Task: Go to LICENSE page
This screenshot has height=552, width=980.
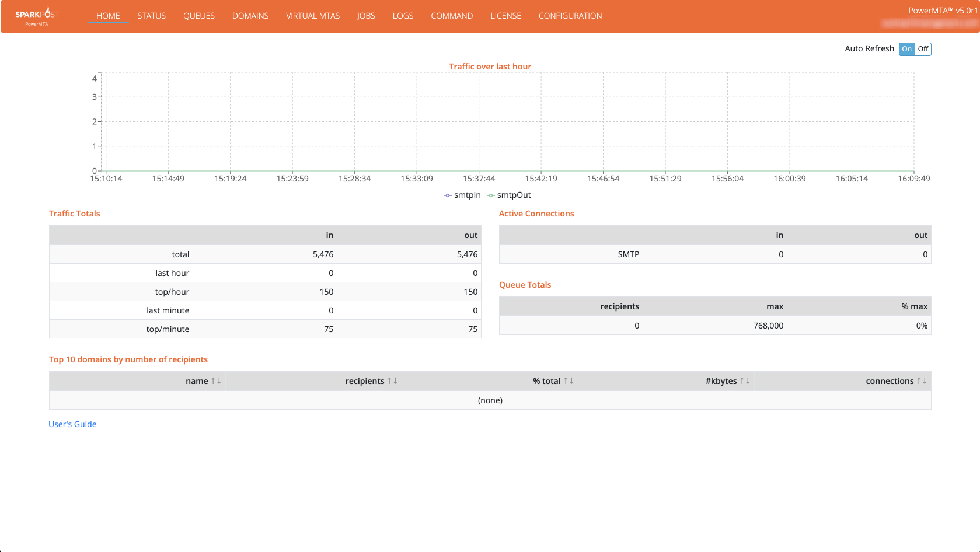Action: [505, 16]
